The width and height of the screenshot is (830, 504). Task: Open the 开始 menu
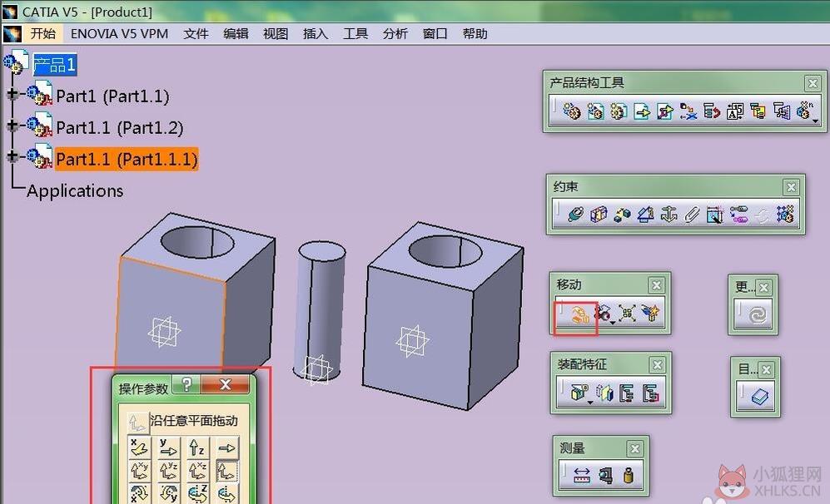click(43, 33)
